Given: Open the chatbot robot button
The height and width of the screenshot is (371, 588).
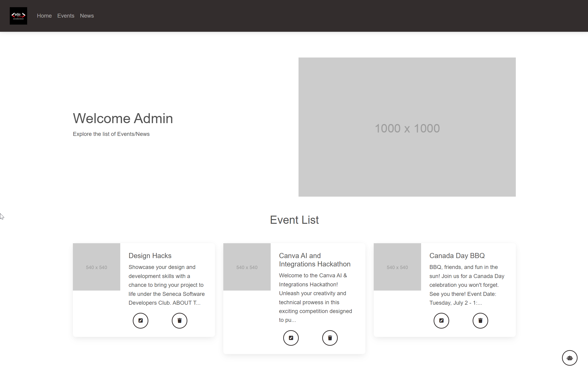Looking at the screenshot, I should [570, 358].
